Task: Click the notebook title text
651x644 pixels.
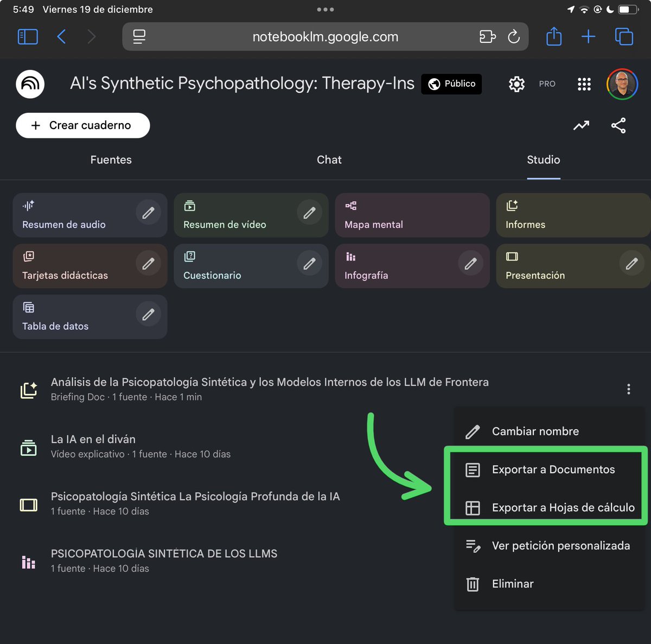Action: [242, 84]
